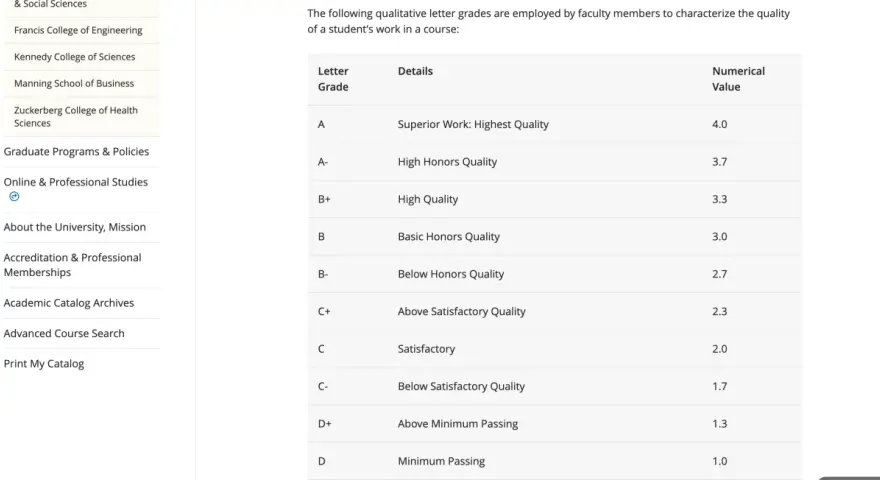Click the Numerical Value column header
Screen dimensions: 880x480
(x=739, y=79)
